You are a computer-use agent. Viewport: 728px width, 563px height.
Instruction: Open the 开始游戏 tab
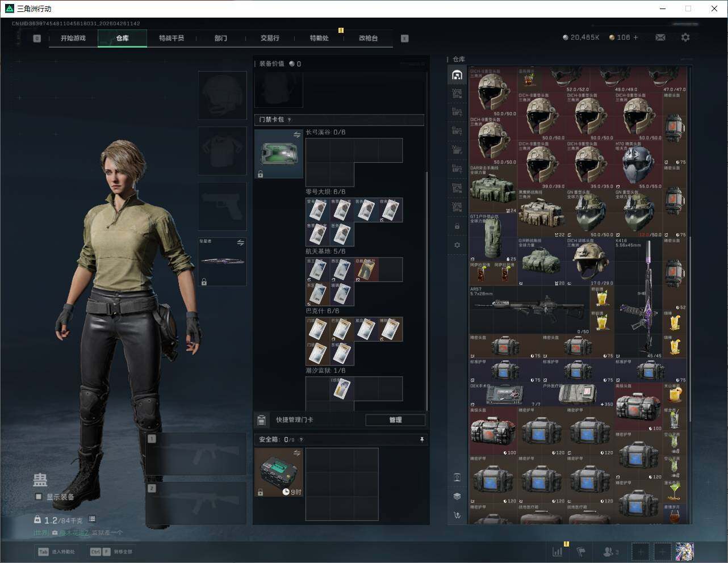click(x=73, y=38)
